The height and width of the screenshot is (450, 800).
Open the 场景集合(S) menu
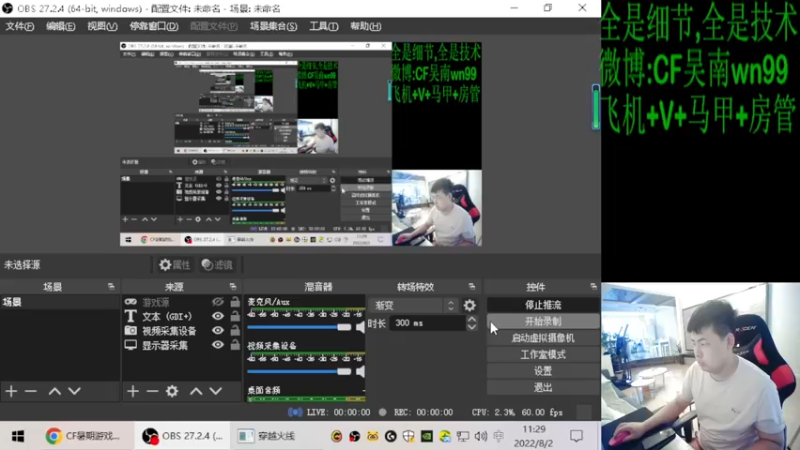click(273, 27)
